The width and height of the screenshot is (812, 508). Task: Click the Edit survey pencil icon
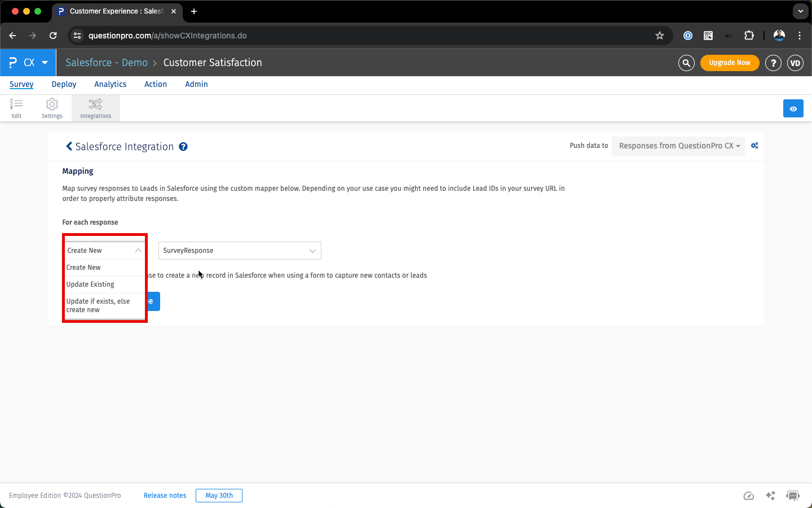click(16, 104)
